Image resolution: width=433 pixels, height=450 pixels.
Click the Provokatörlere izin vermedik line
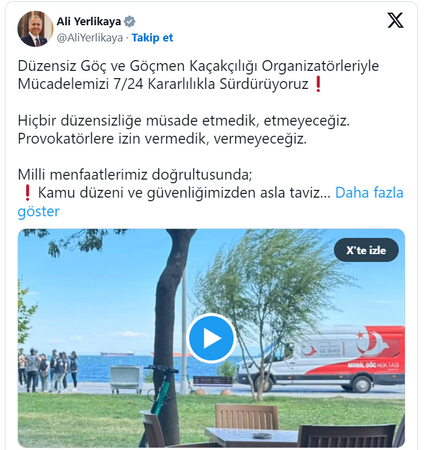(x=162, y=139)
